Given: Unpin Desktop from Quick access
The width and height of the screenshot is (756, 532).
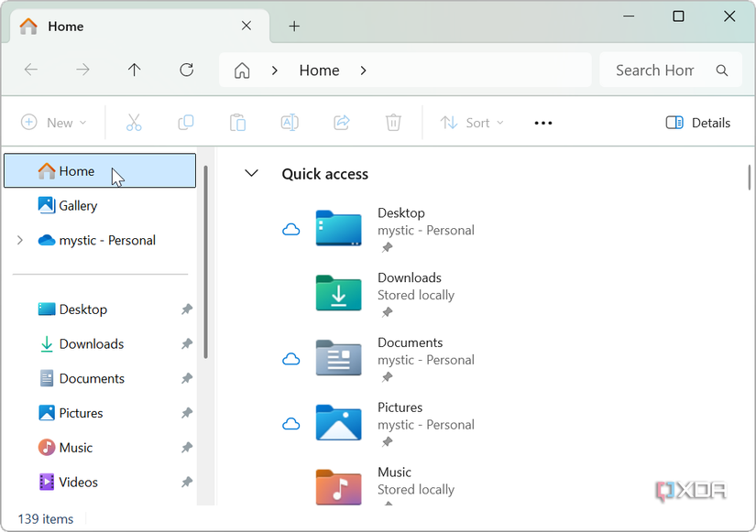Looking at the screenshot, I should 186,309.
